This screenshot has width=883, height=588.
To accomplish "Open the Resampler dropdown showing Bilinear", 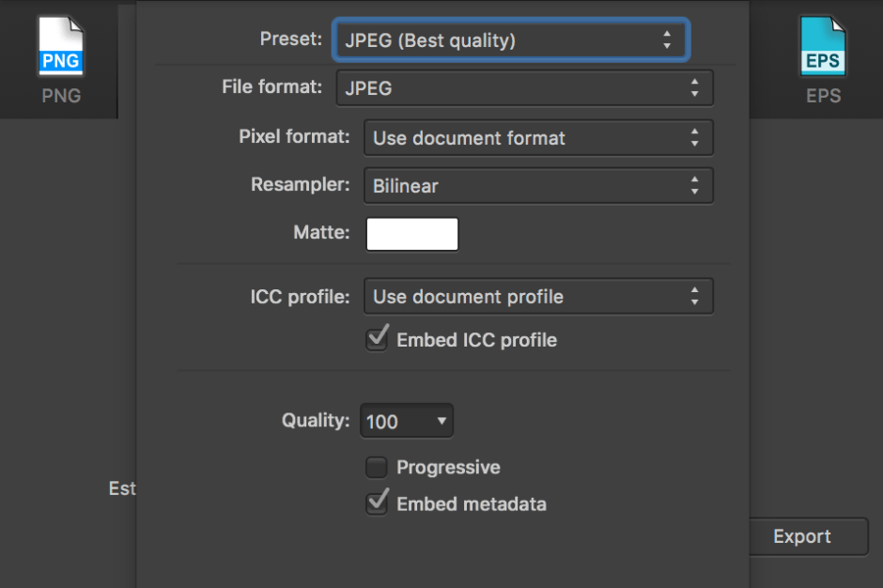I will coord(537,186).
